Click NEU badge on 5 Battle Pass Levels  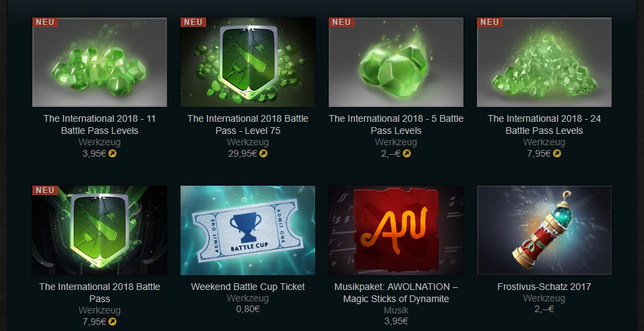point(342,22)
